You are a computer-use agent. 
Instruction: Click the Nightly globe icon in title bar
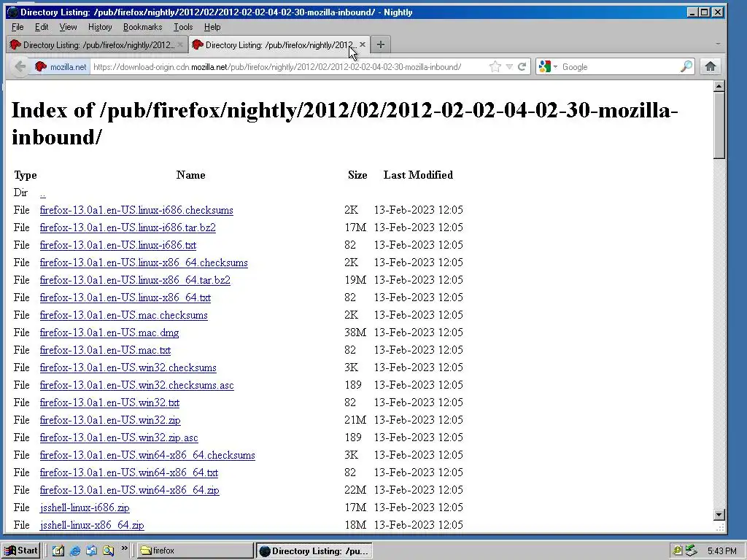[x=13, y=12]
